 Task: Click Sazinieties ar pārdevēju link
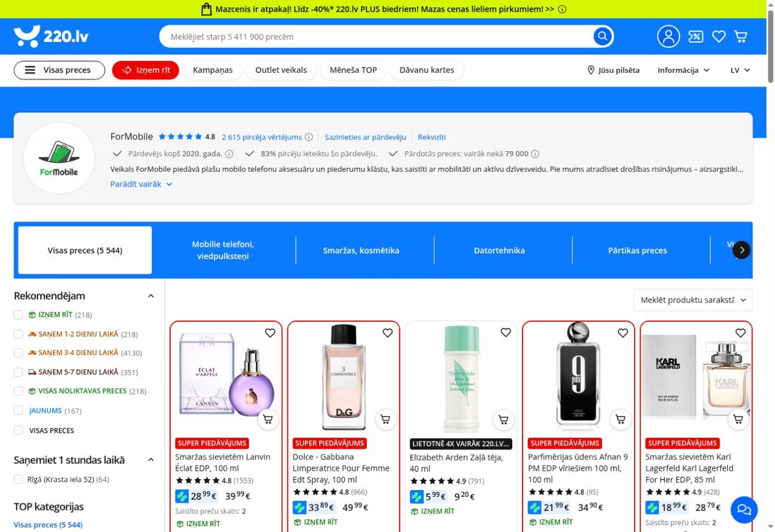[366, 137]
